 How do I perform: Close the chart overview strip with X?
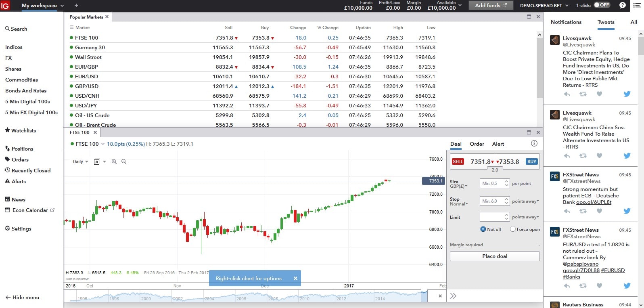[440, 296]
